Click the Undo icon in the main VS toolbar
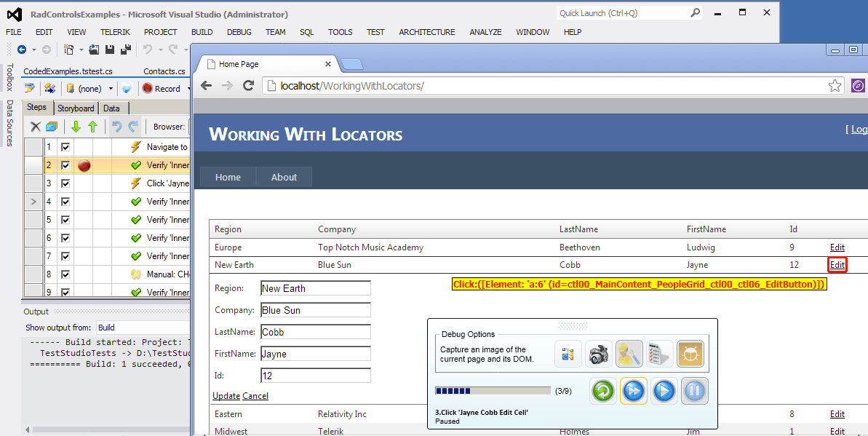Screen dimensions: 868x436 [147, 50]
